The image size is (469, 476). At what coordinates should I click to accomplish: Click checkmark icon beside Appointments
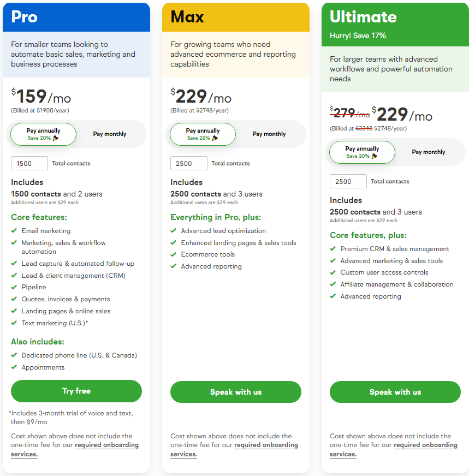pos(14,367)
